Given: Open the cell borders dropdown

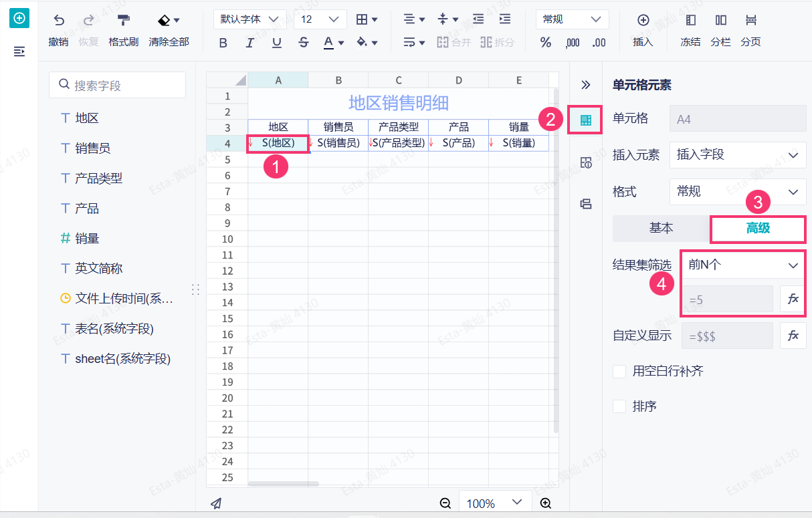Looking at the screenshot, I should [367, 19].
